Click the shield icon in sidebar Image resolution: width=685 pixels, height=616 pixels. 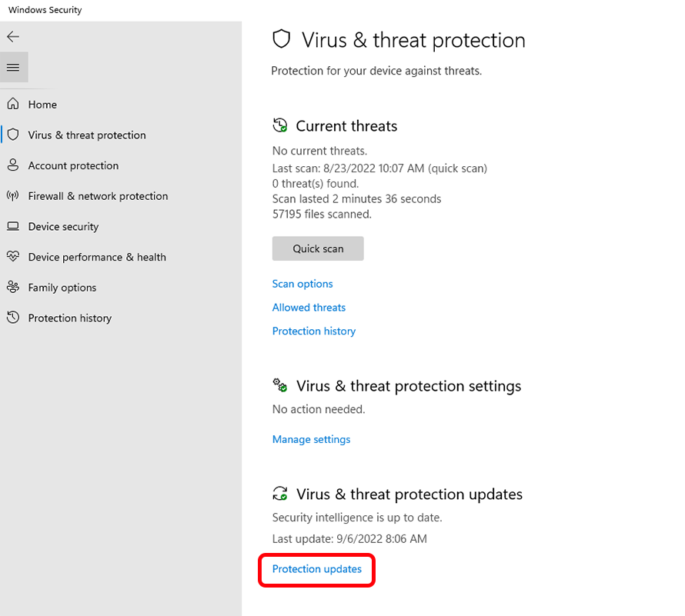(x=13, y=135)
